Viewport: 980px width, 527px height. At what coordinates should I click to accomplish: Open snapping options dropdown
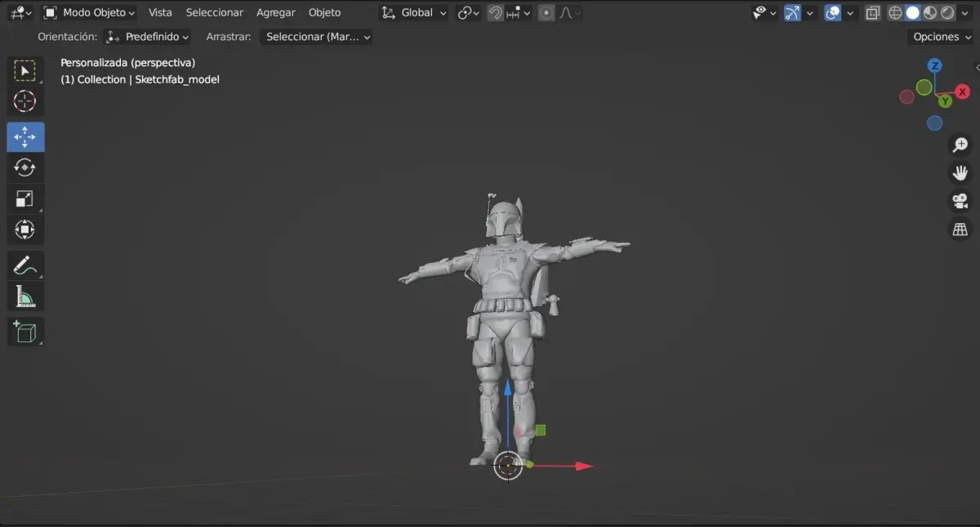click(x=519, y=13)
